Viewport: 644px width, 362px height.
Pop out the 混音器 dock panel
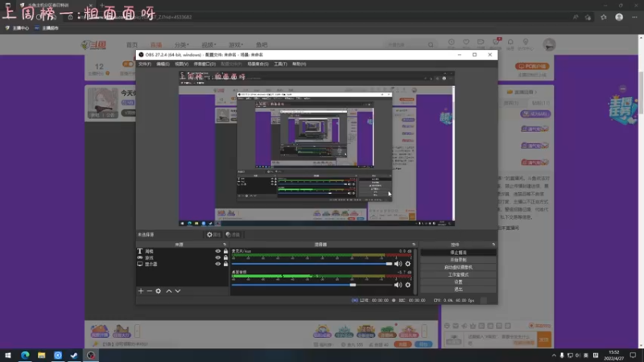[414, 245]
